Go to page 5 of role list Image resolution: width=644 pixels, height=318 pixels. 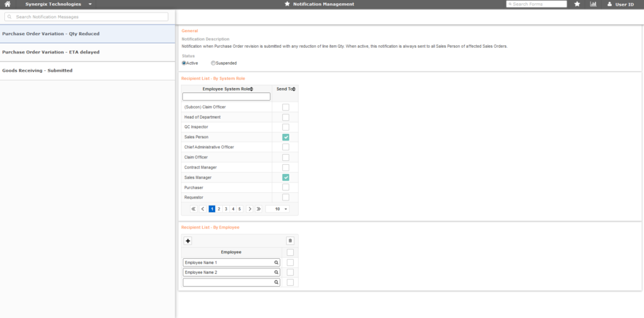tap(240, 209)
